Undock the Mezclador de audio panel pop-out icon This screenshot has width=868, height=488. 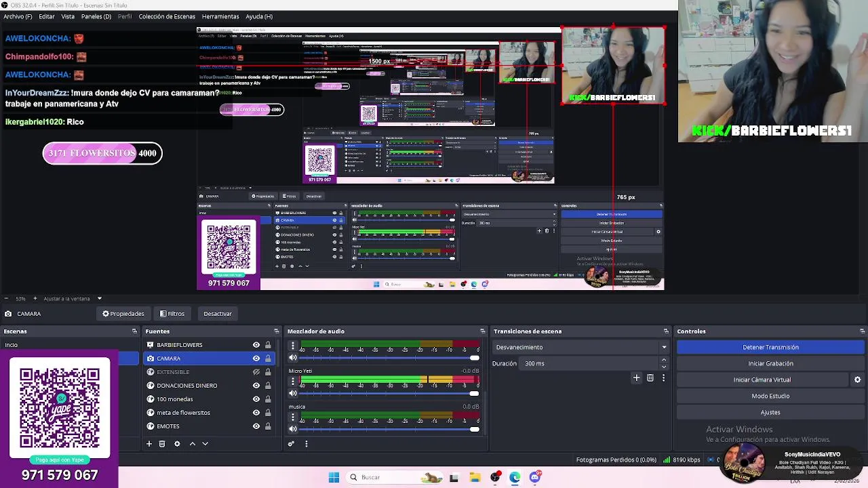(482, 331)
